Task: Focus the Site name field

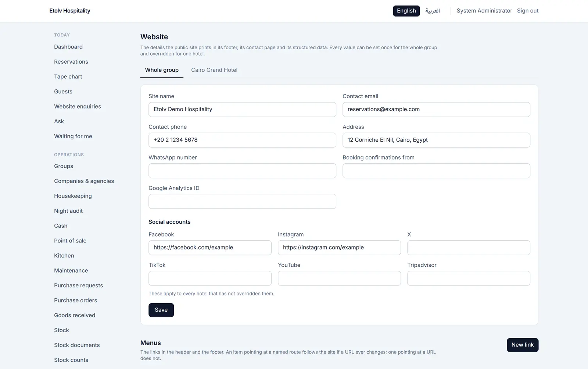Action: pyautogui.click(x=242, y=109)
